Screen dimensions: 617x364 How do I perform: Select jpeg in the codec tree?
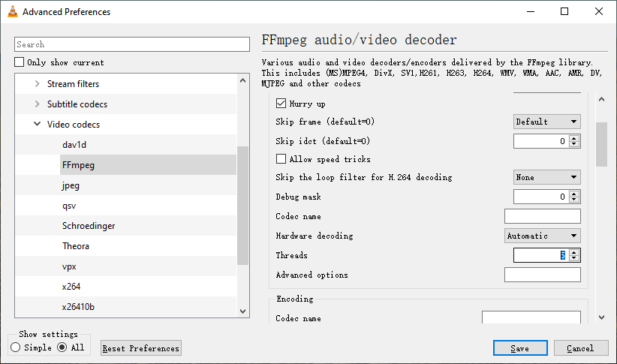click(71, 185)
